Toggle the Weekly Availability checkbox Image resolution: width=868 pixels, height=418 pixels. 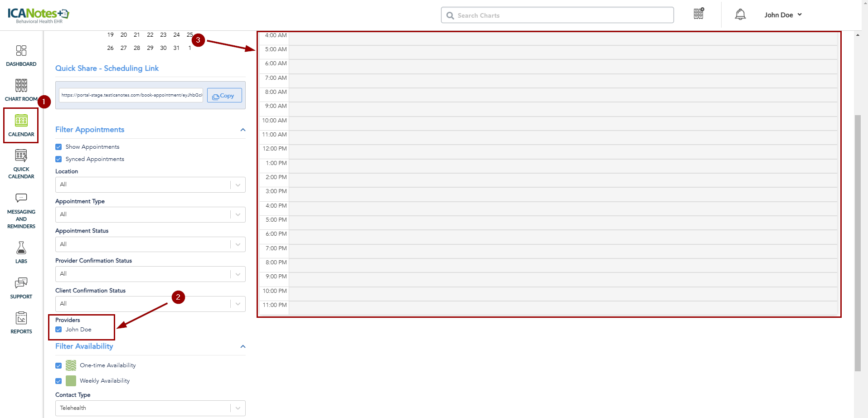pos(58,381)
